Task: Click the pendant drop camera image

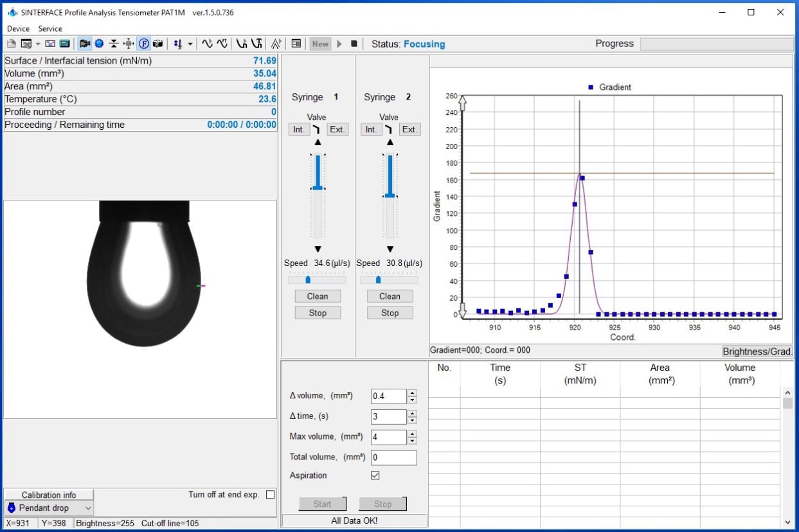Action: click(140, 309)
